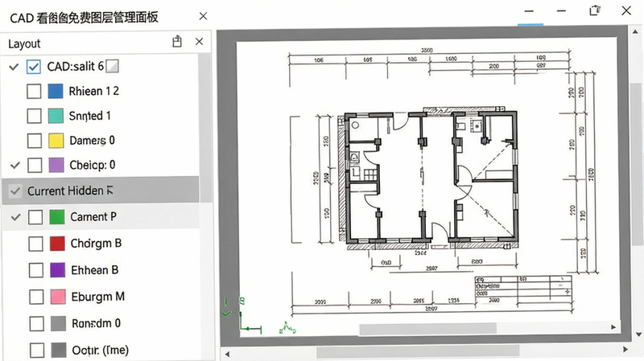This screenshot has width=644, height=361.
Task: Click the down arrow of viewer vertical scrollbar
Action: [638, 334]
